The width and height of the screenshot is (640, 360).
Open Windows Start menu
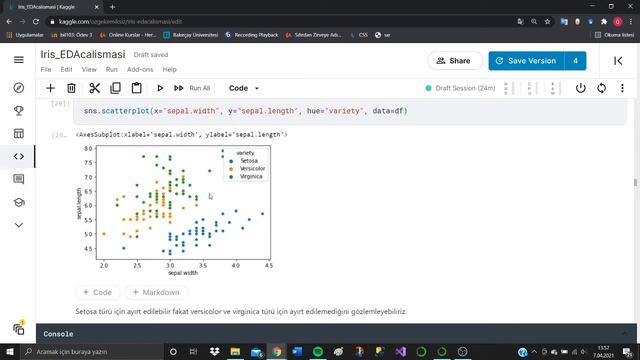click(10, 351)
